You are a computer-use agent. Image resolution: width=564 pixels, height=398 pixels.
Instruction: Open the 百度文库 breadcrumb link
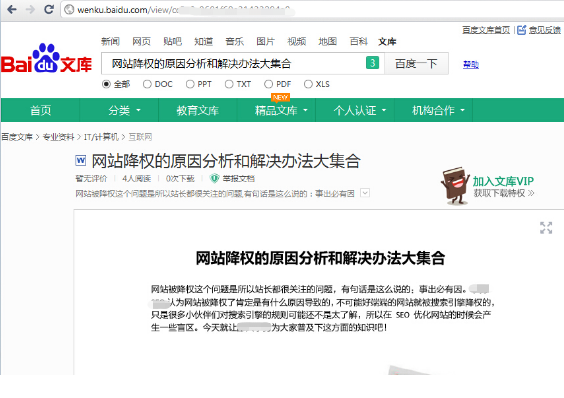click(17, 137)
